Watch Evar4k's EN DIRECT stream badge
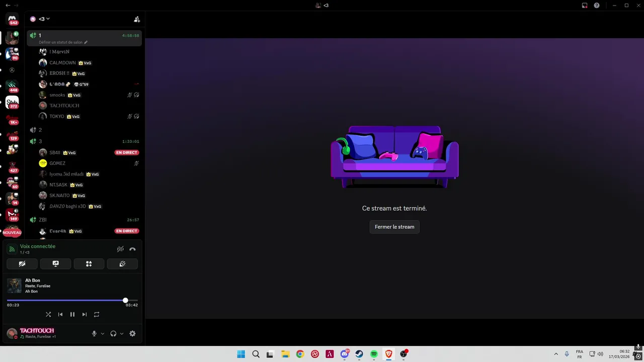 pyautogui.click(x=126, y=231)
